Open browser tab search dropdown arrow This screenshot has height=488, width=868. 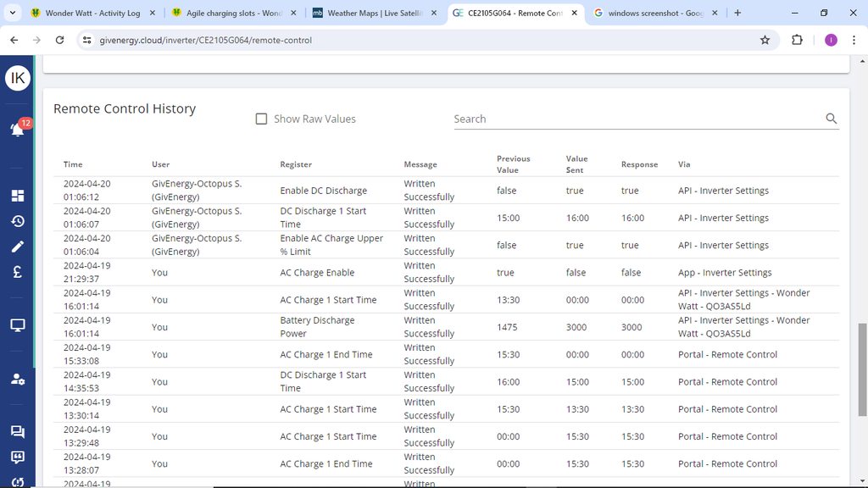coord(13,13)
